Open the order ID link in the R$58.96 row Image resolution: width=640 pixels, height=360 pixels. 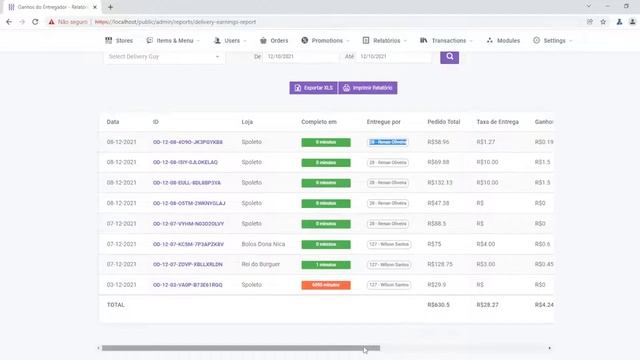pyautogui.click(x=188, y=142)
